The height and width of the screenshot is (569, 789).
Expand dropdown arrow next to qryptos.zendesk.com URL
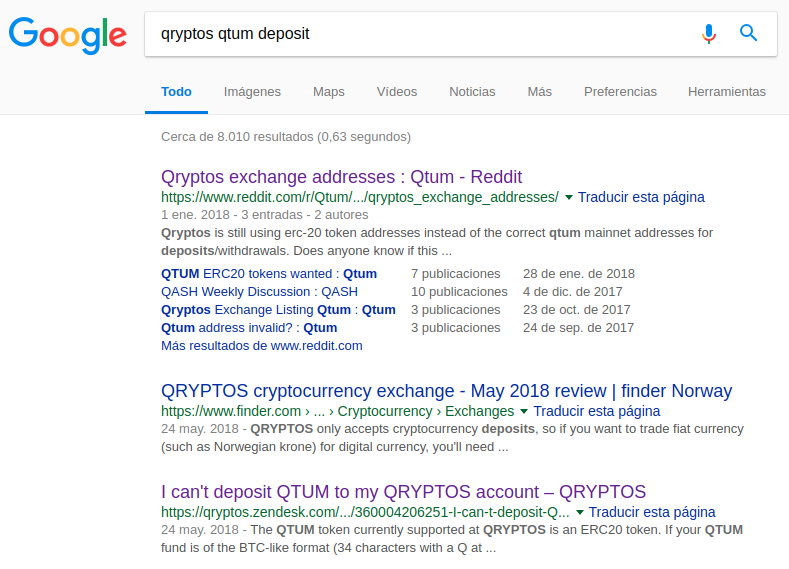tap(580, 512)
